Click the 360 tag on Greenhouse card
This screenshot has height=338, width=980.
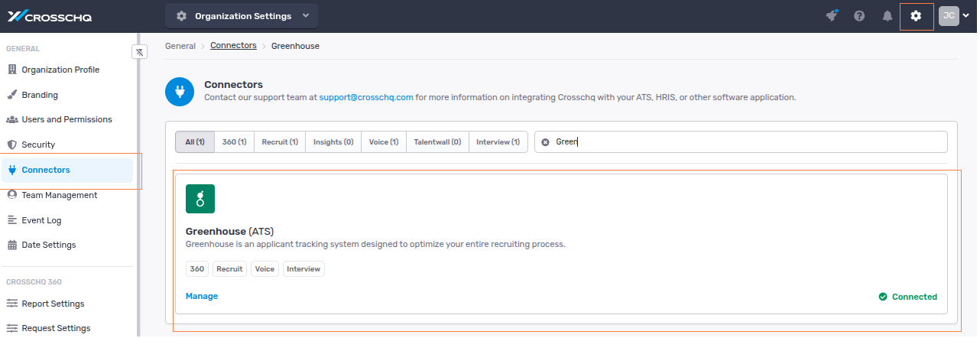click(197, 268)
